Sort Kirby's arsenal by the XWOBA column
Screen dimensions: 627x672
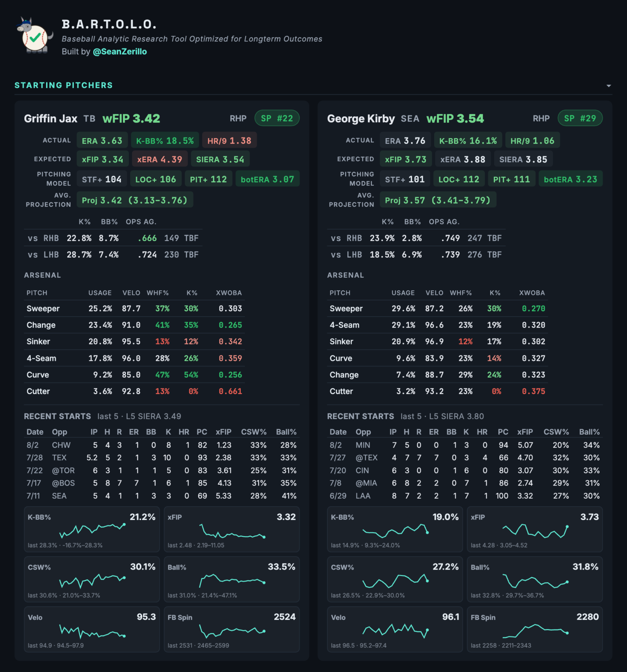(532, 293)
